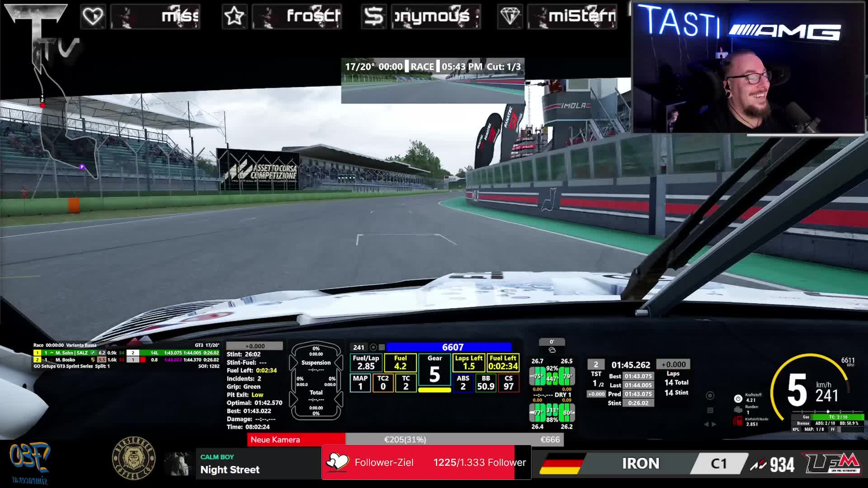Click the German flag icon

pyautogui.click(x=562, y=464)
